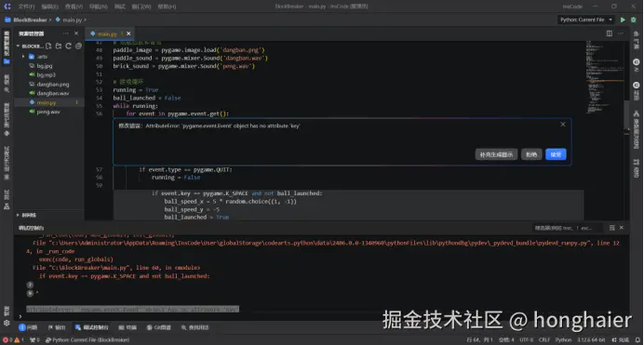Close the resource explorer panel
Screen dimensions: 644x345
click(x=76, y=33)
